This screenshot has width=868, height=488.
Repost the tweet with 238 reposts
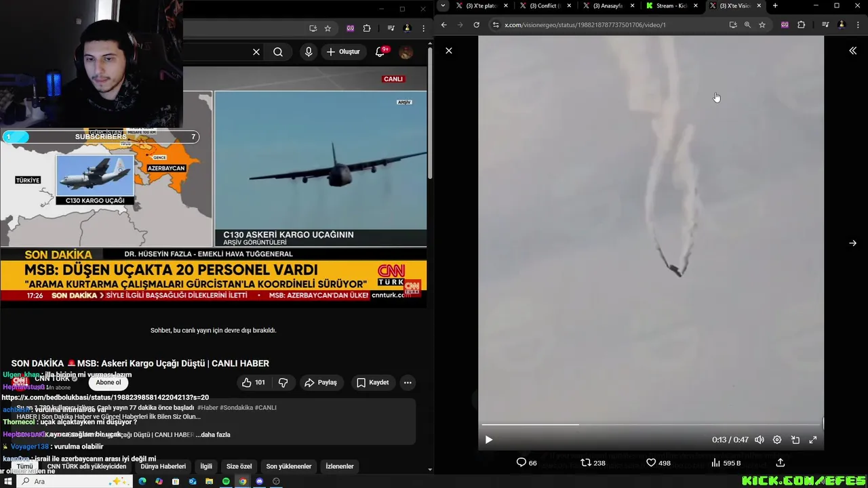coord(593,463)
